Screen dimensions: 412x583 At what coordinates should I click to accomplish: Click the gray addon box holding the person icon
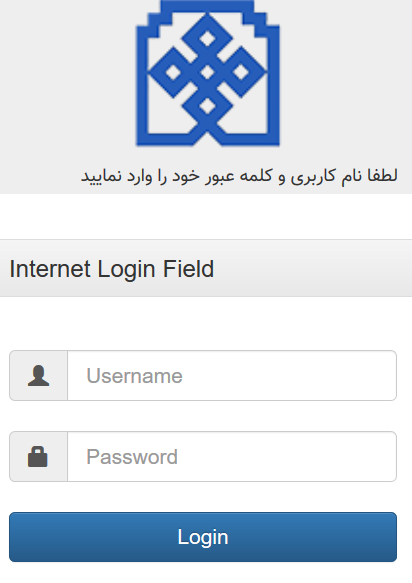tap(38, 376)
